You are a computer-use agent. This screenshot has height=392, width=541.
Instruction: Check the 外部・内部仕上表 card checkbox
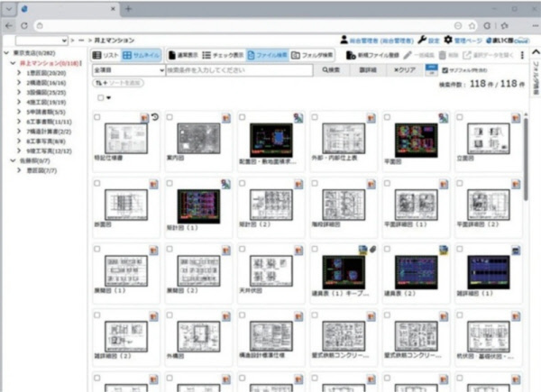[x=315, y=117]
